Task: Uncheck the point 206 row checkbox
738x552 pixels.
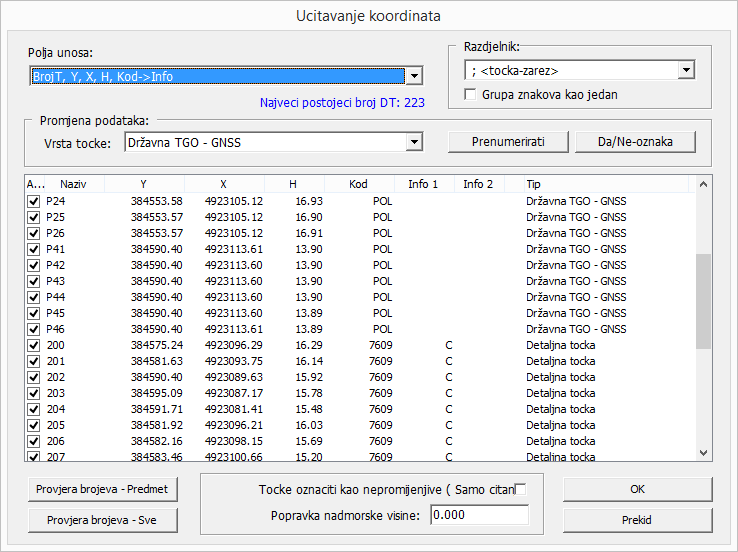Action: 33,441
